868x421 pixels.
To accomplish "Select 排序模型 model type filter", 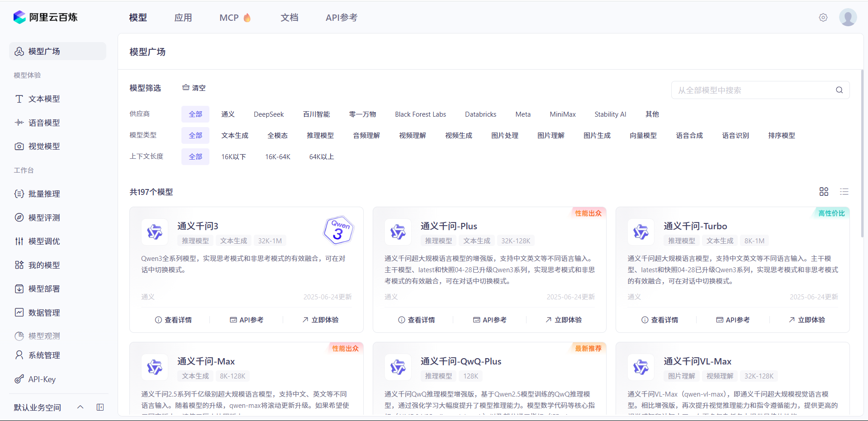I will [782, 135].
